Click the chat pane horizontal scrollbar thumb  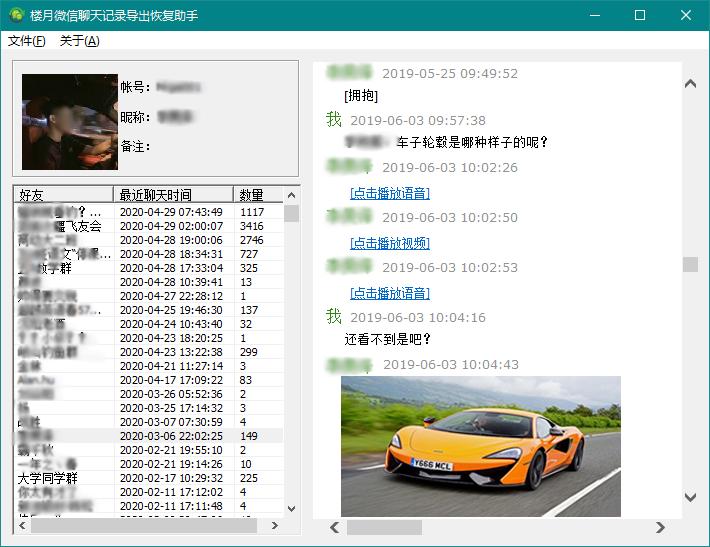pos(384,527)
